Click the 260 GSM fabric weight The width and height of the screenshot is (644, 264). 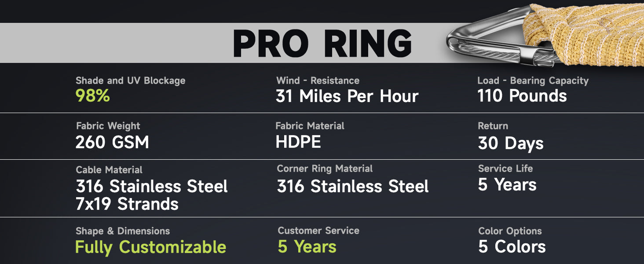pyautogui.click(x=112, y=143)
